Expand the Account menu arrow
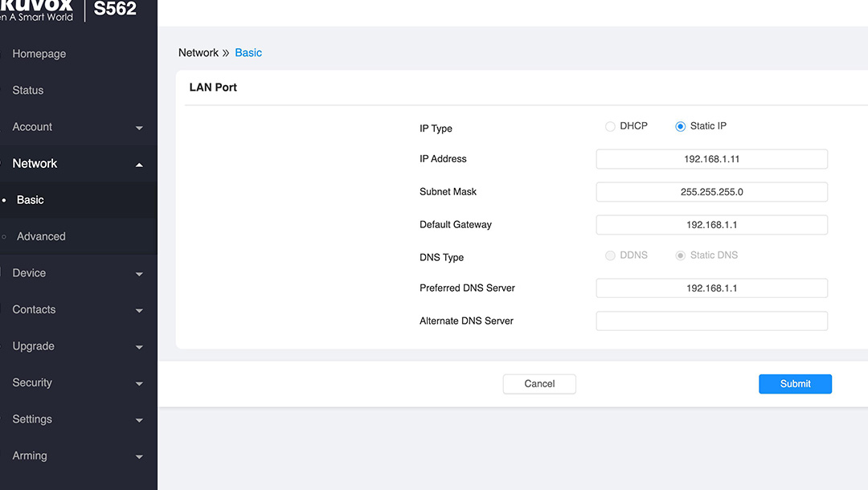The image size is (868, 490). coord(139,128)
